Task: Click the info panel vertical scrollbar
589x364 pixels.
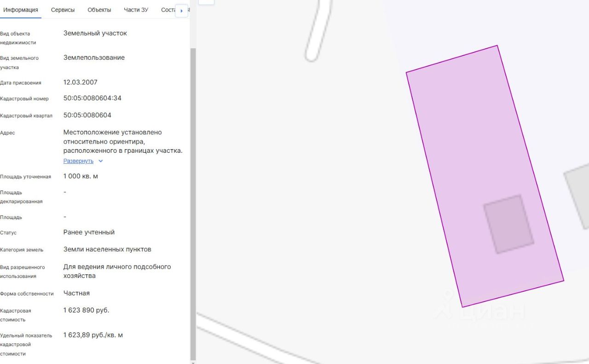Action: pyautogui.click(x=193, y=184)
